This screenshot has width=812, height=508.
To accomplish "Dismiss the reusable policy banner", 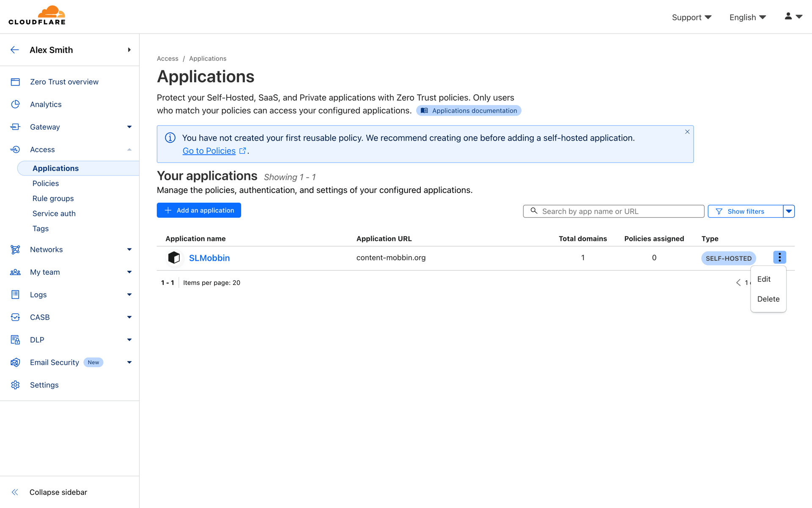I will (687, 132).
